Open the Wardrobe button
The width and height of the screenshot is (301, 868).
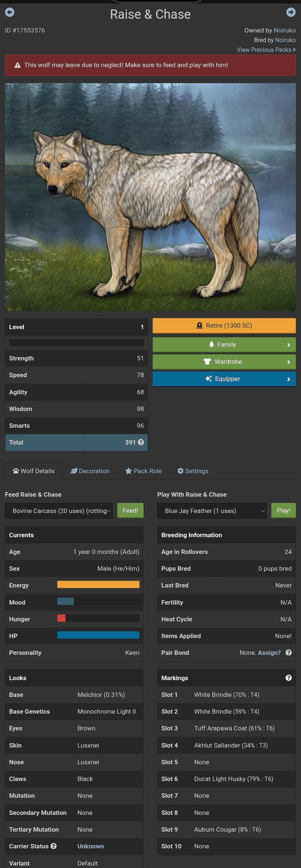[224, 362]
